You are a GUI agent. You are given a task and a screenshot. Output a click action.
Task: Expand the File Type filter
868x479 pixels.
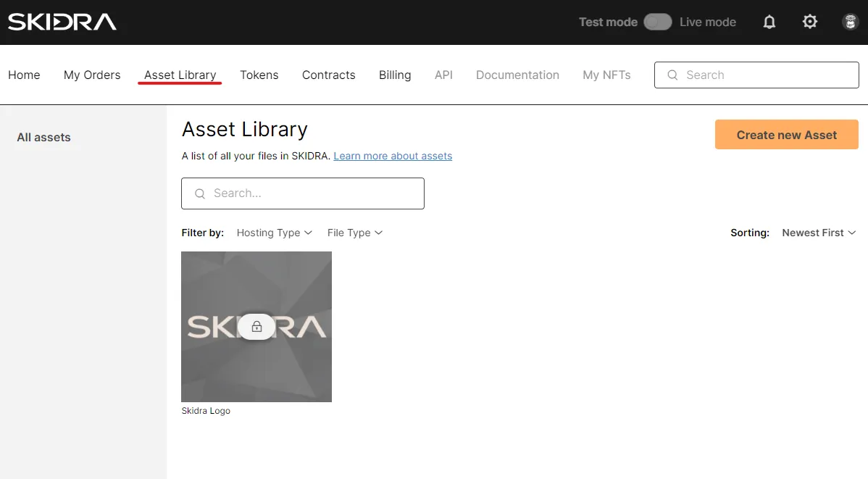[x=354, y=233]
